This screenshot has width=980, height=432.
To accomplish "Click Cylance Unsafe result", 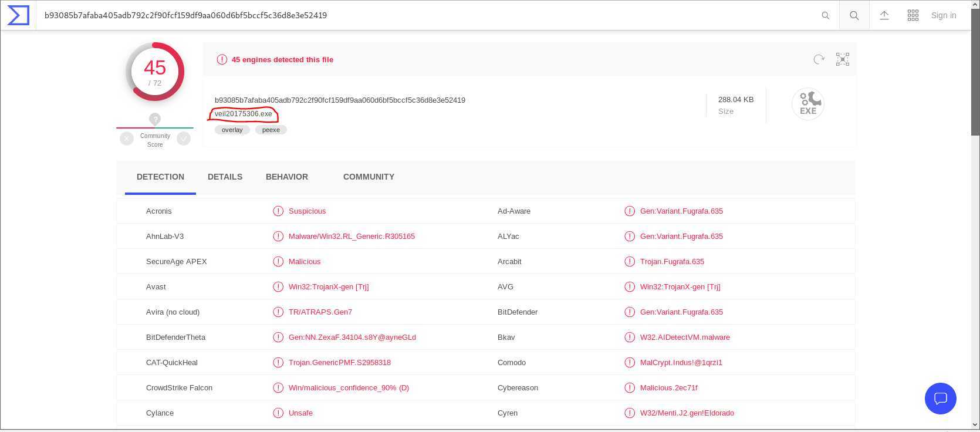I will click(x=300, y=413).
